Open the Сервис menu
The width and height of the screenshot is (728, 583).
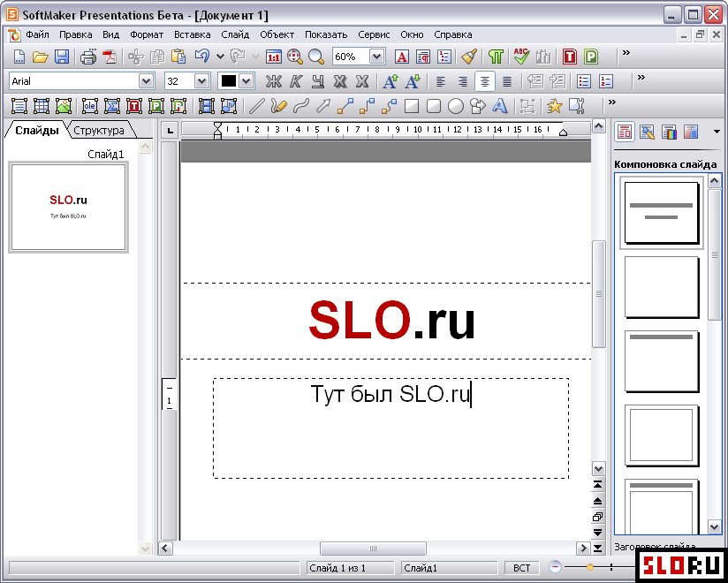tap(374, 34)
